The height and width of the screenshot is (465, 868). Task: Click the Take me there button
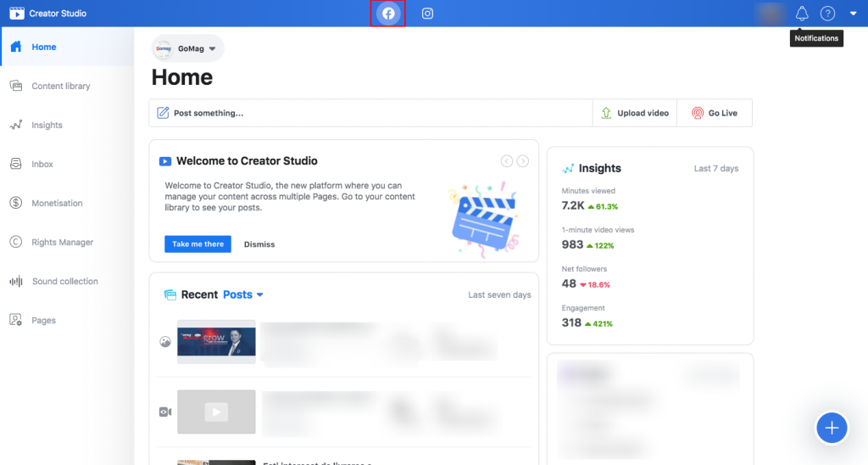(x=198, y=244)
